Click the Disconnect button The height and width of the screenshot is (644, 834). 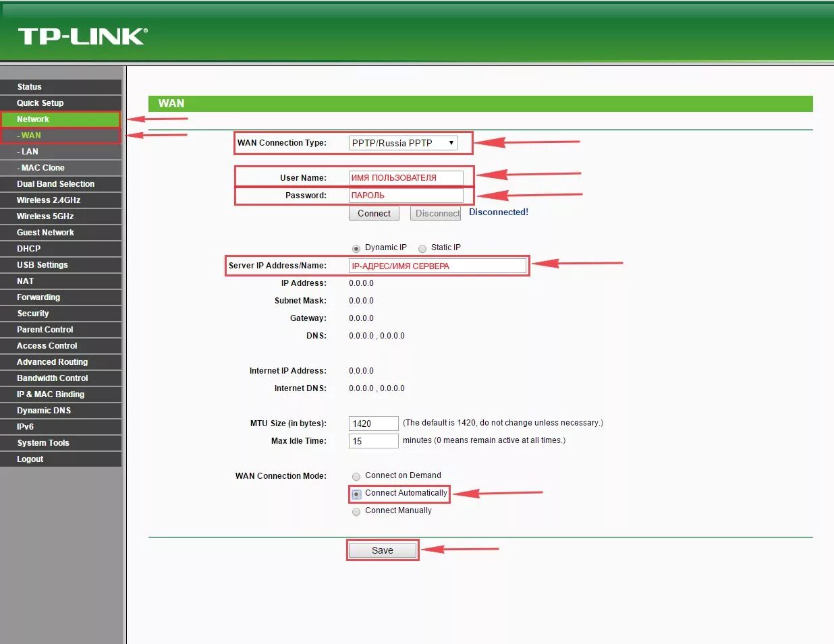click(x=436, y=214)
